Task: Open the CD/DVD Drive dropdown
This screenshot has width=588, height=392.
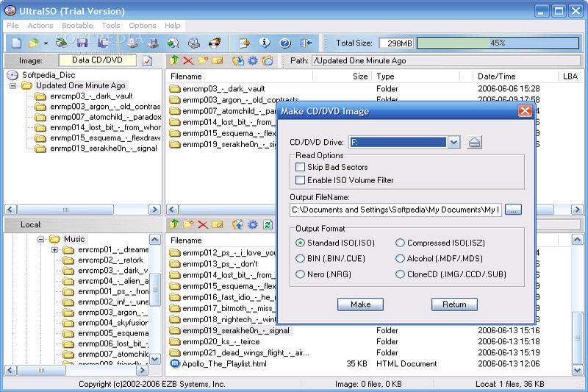Action: click(x=453, y=142)
